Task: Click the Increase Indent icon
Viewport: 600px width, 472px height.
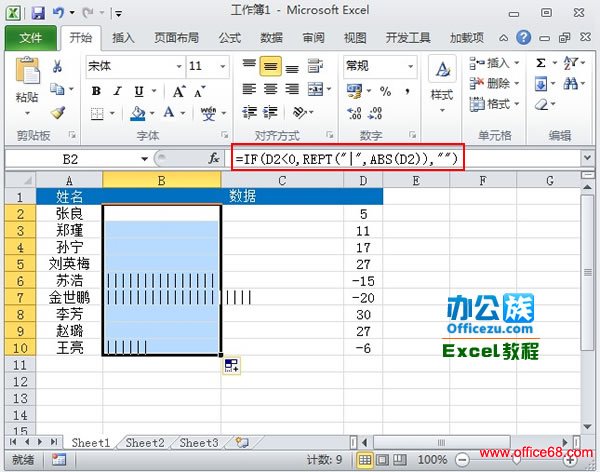Action: point(271,113)
